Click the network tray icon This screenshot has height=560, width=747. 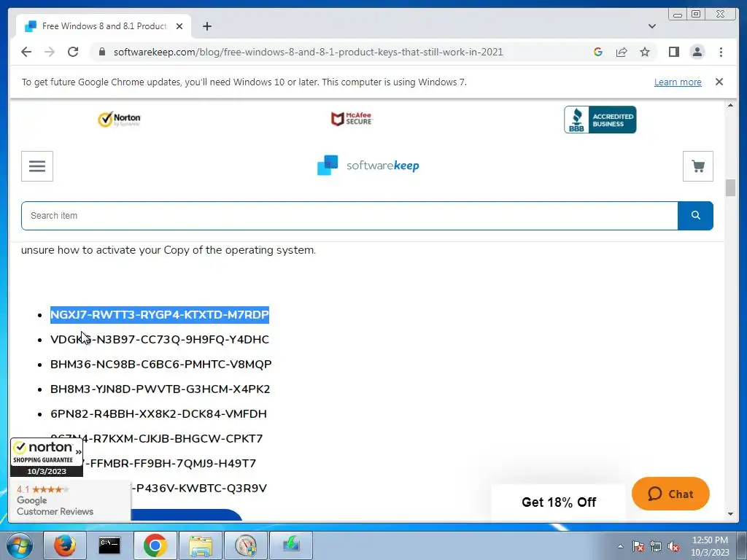pos(656,546)
